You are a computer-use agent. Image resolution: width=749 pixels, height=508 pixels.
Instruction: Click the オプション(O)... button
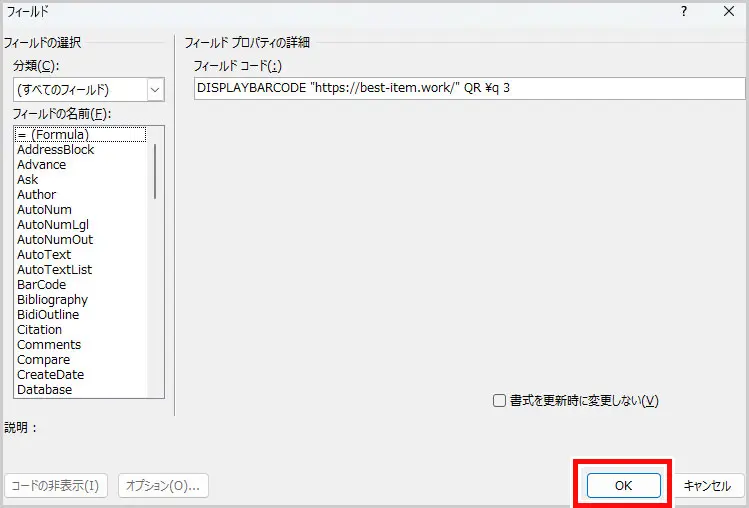[163, 486]
